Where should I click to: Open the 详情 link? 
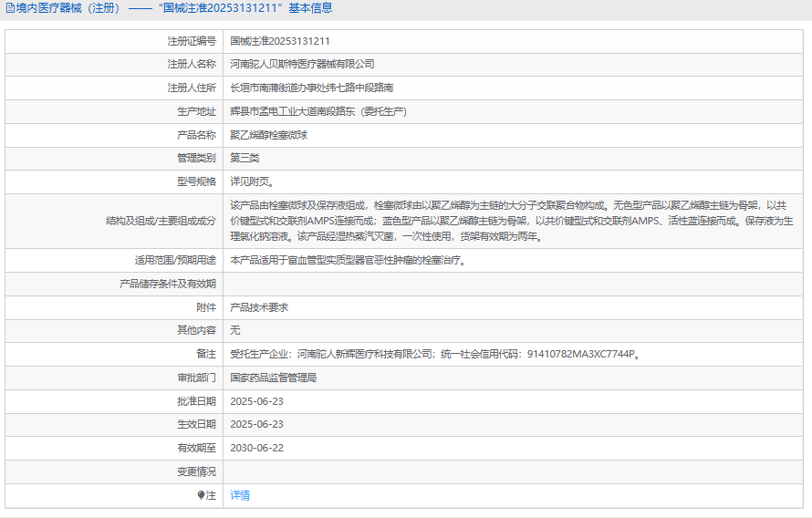pos(240,495)
